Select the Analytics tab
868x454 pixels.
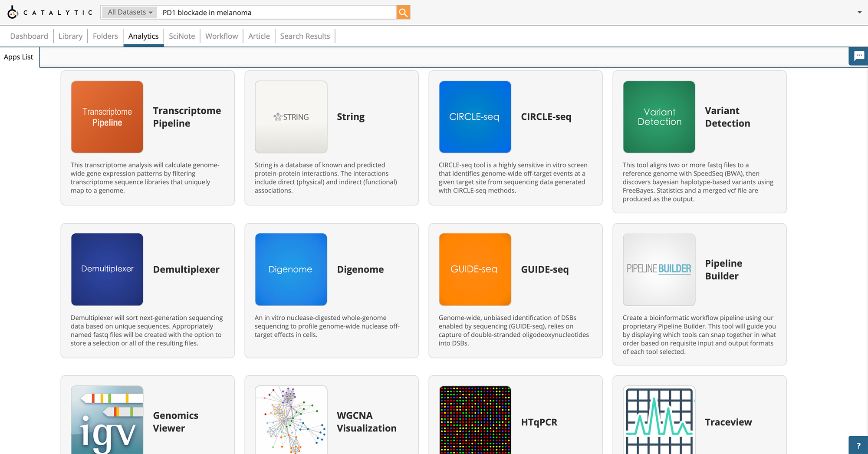point(144,36)
